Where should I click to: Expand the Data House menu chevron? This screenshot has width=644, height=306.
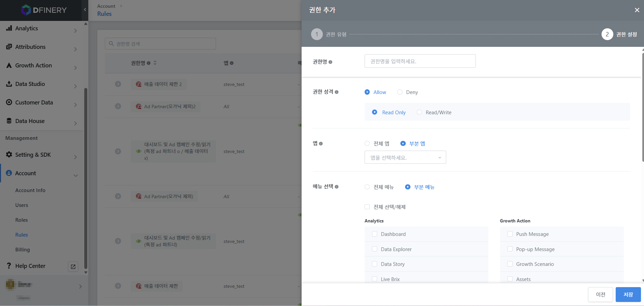(75, 123)
